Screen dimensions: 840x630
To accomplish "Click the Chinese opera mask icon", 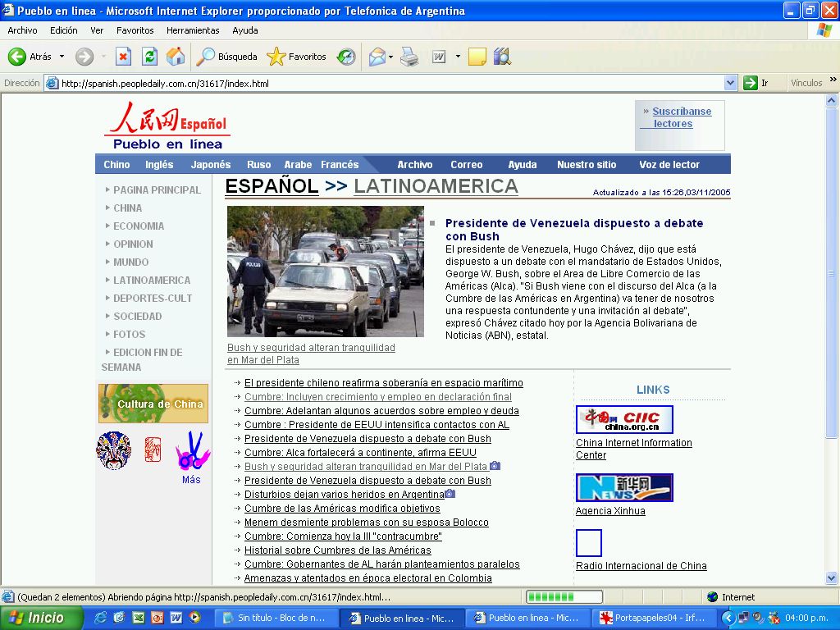I will 113,450.
